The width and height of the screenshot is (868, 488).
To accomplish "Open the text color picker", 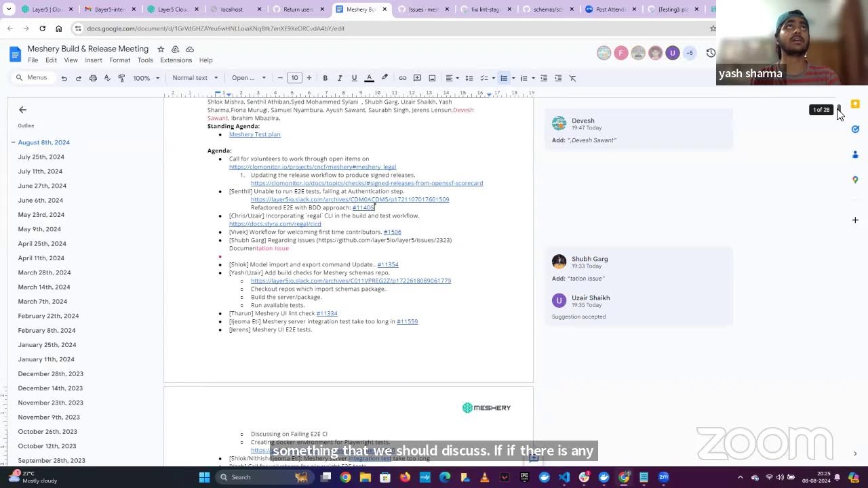I will [x=369, y=78].
